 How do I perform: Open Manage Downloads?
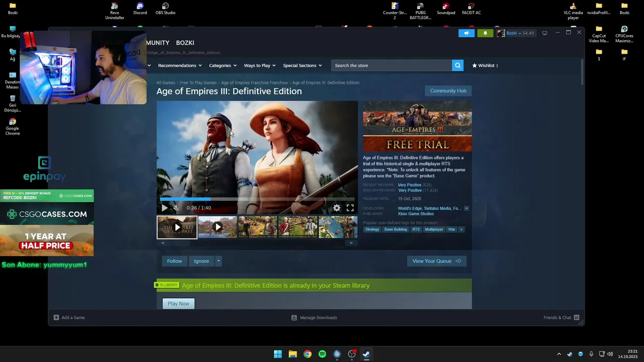[x=314, y=318]
